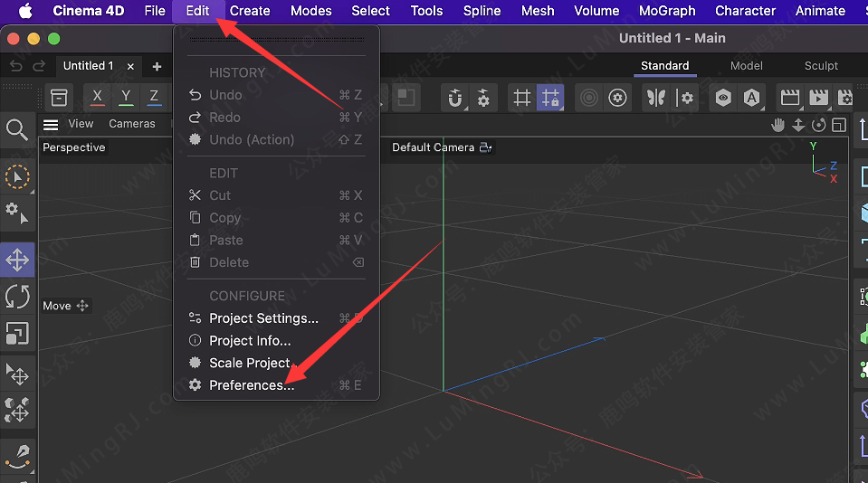Click the coordinate system box icon
The width and height of the screenshot is (868, 483).
(59, 98)
